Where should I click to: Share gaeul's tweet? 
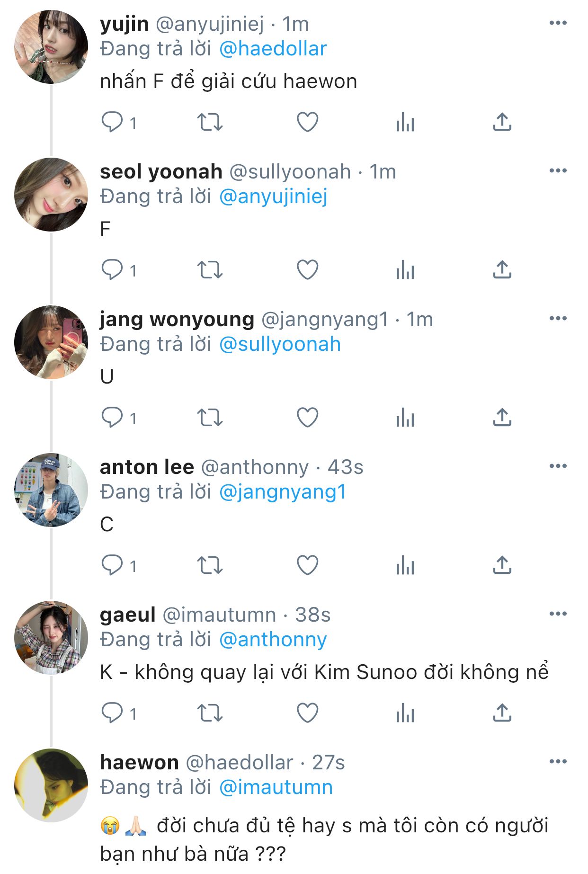point(502,713)
